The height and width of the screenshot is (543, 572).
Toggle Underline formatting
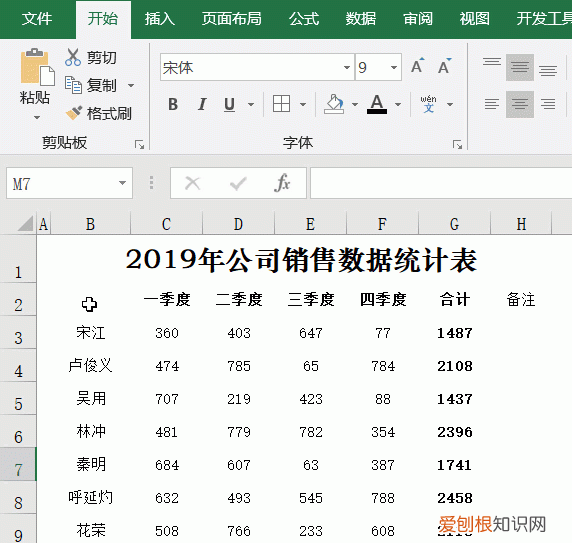tap(229, 104)
